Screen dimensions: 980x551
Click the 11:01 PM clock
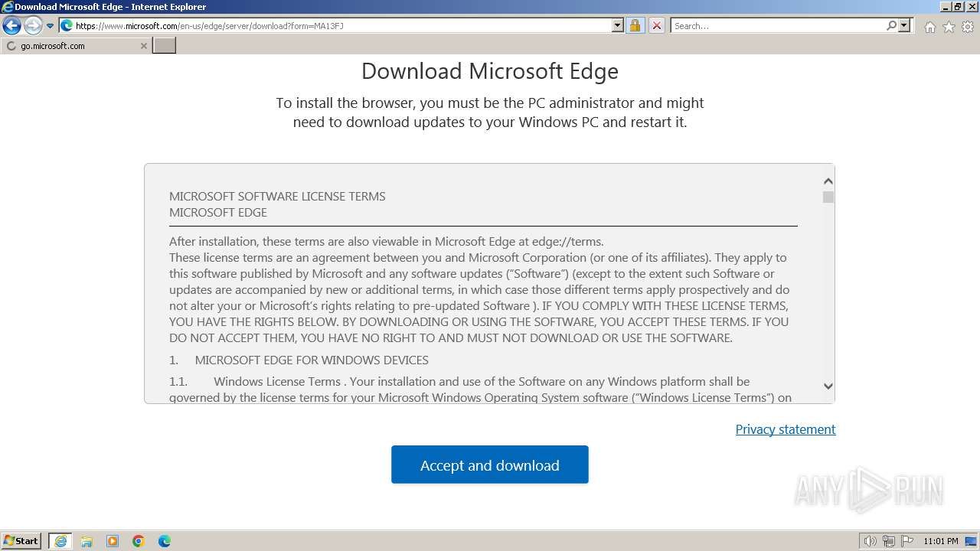point(941,541)
